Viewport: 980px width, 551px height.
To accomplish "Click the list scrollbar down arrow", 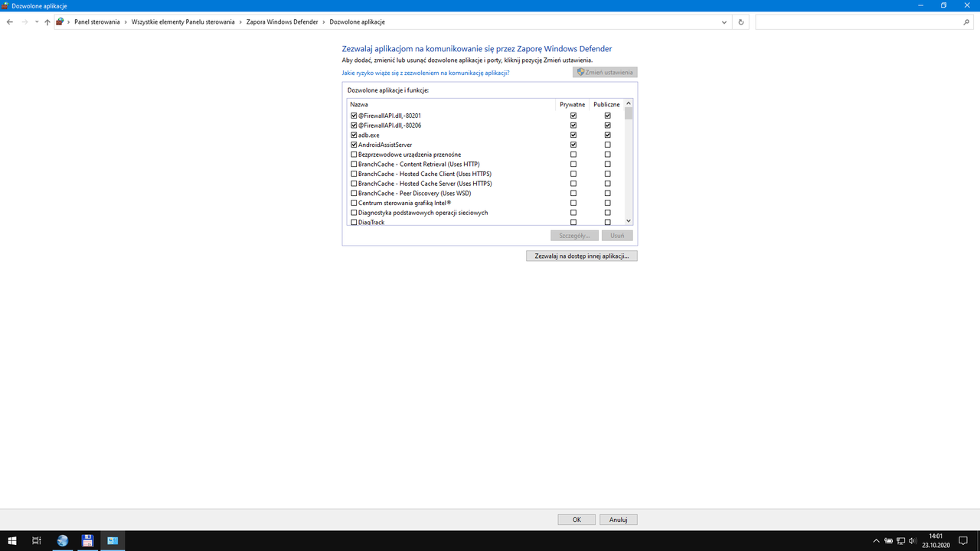I will [629, 220].
